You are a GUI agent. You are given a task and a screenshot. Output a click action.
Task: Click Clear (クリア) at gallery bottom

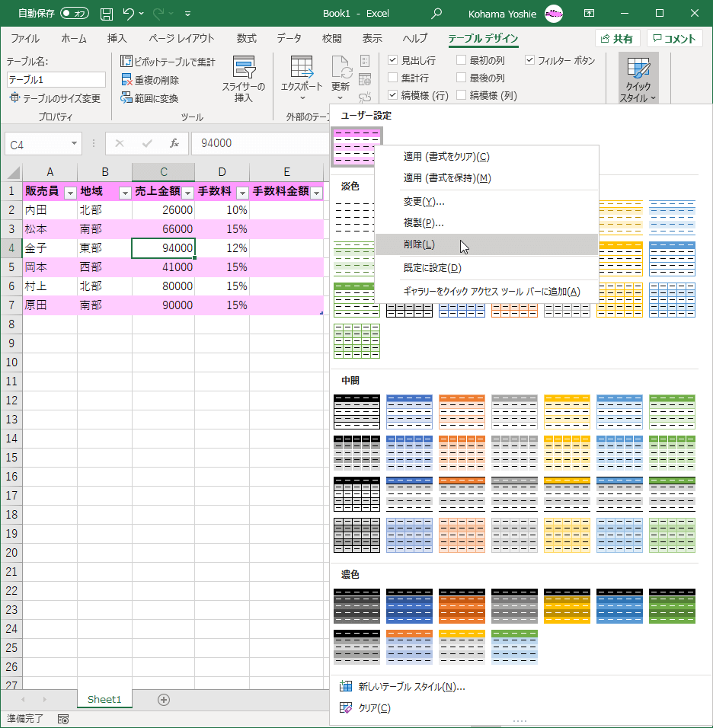coord(366,708)
